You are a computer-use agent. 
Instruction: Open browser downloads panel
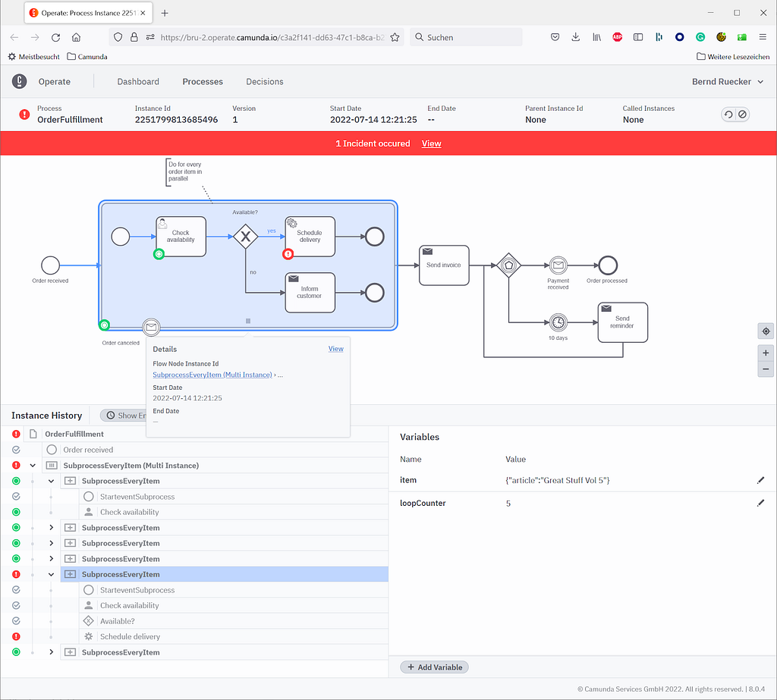pos(575,37)
